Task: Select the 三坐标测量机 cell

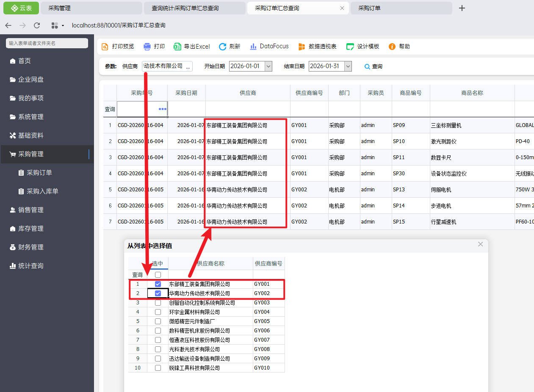Action: (x=472, y=125)
